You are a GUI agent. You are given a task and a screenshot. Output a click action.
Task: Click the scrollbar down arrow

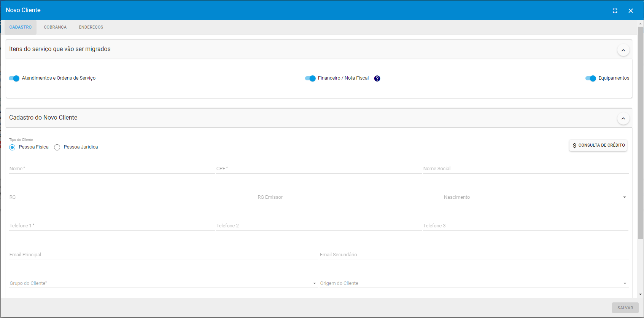(641, 294)
